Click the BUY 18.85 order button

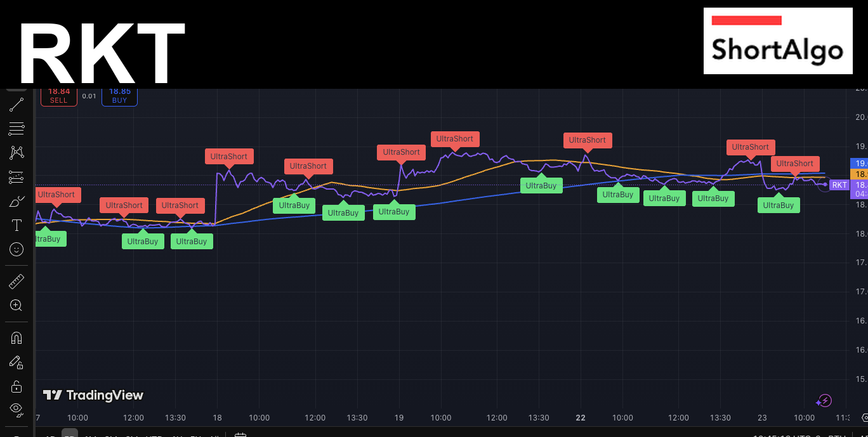tap(119, 95)
